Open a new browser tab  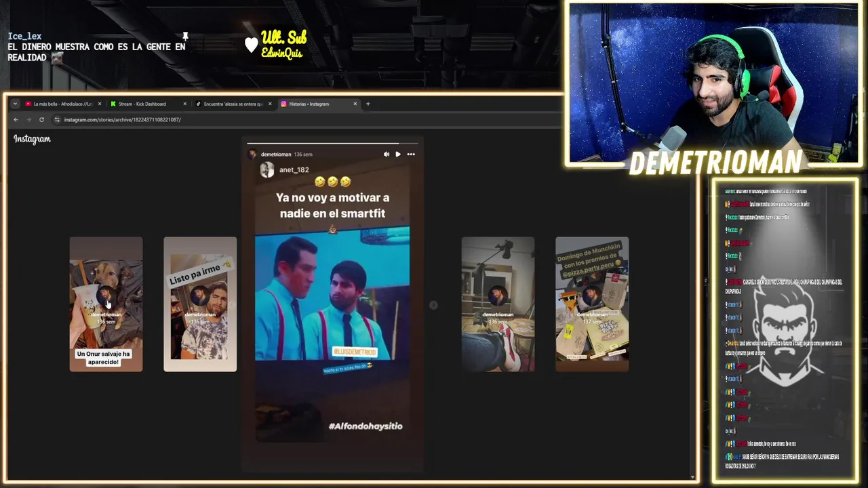pos(368,104)
